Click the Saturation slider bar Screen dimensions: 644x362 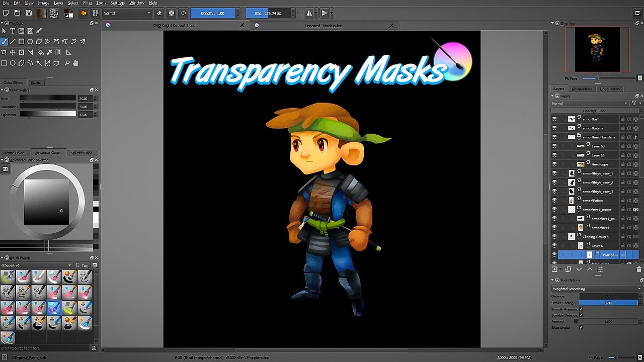48,107
